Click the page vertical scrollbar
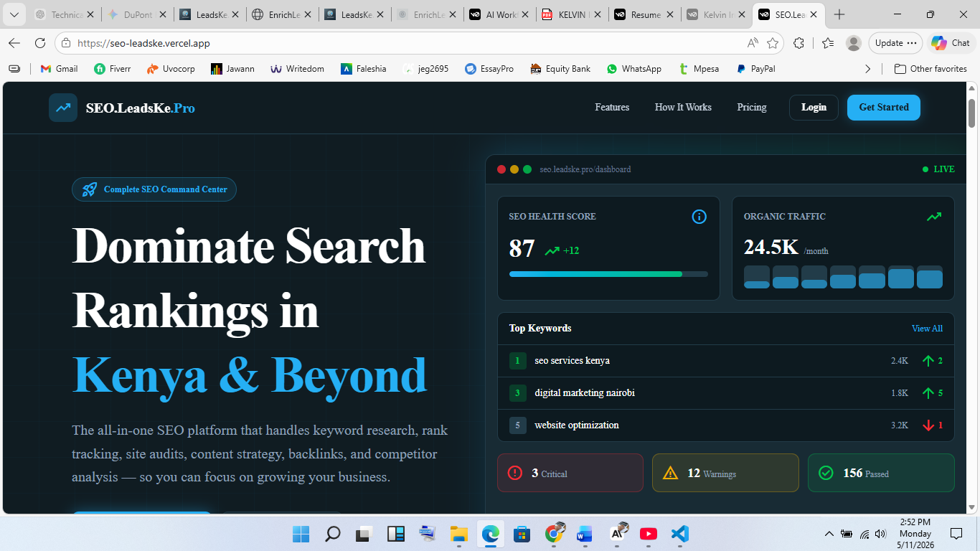This screenshot has height=551, width=980. 972,113
